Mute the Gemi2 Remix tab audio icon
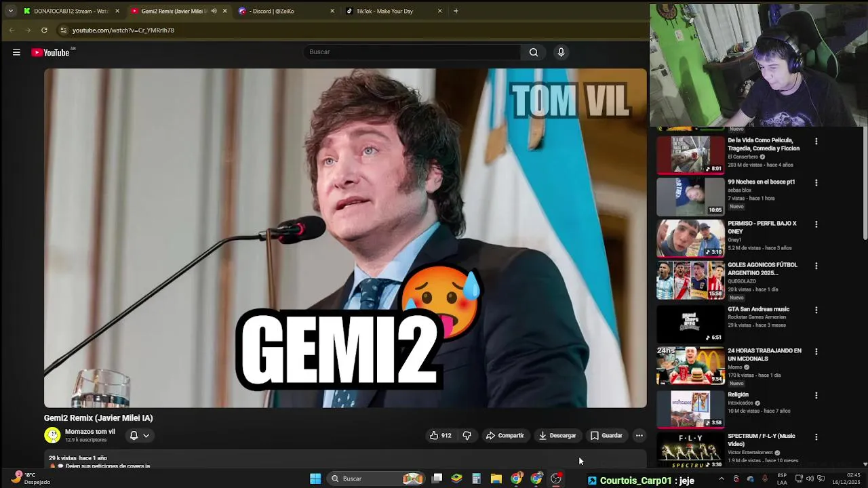Screen dimensions: 868x488 coord(214,11)
